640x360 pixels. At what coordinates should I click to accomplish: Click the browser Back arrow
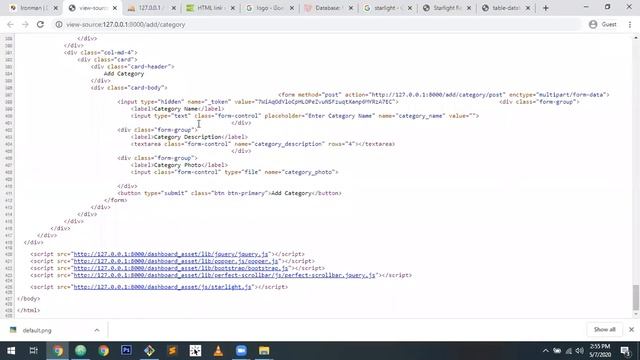[x=10, y=24]
